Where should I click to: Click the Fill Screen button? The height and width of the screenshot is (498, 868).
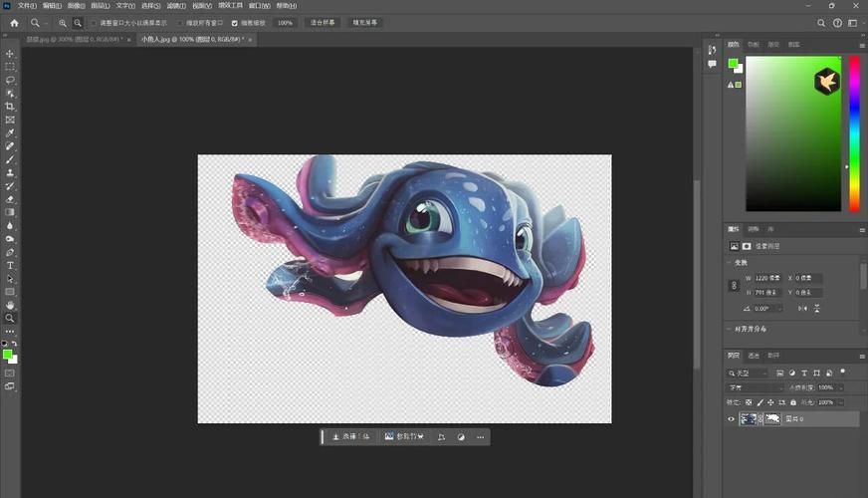[364, 23]
